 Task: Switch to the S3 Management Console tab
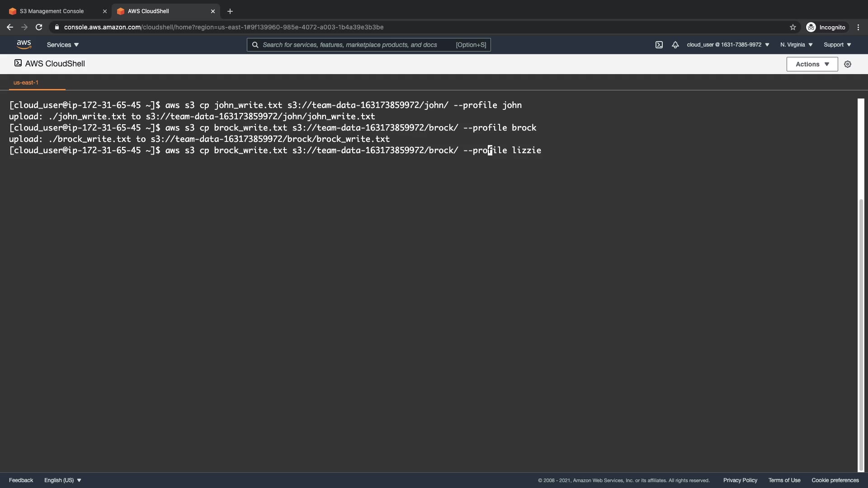[x=52, y=11]
